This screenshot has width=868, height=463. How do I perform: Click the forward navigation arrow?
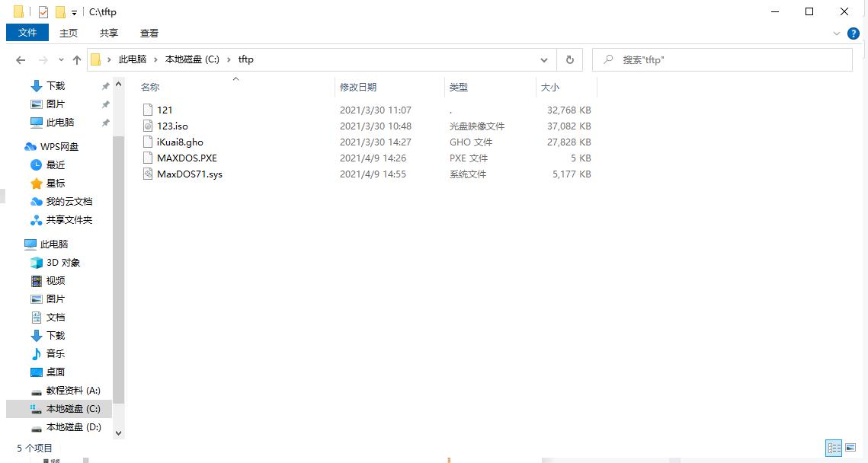tap(42, 59)
